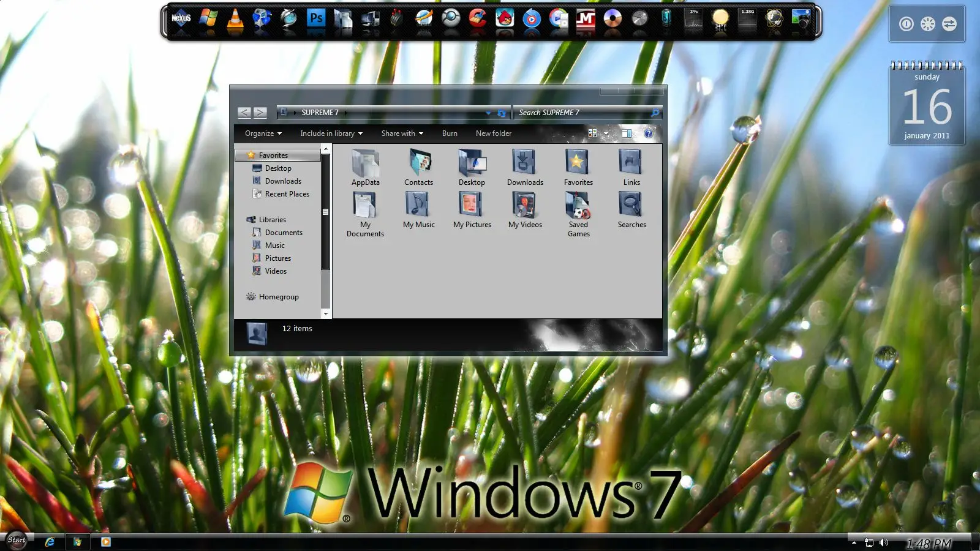Click the taskbar clock showing 1:48 PM

[x=929, y=543]
